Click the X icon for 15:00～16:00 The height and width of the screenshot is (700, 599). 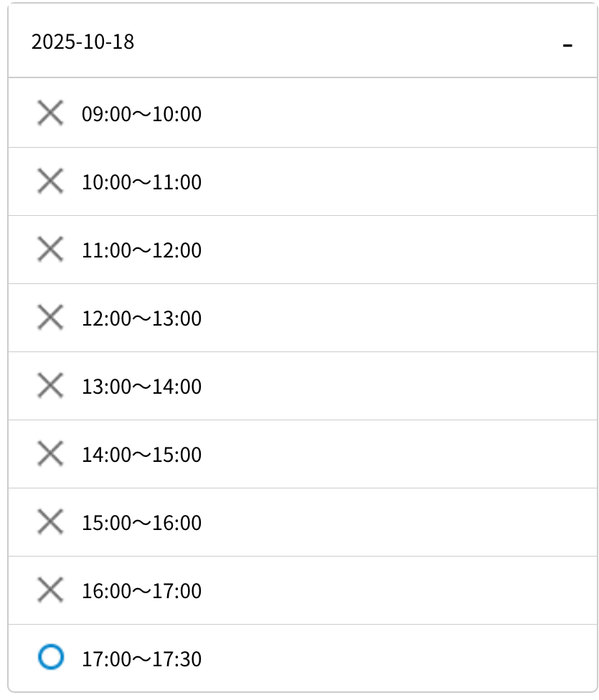50,522
